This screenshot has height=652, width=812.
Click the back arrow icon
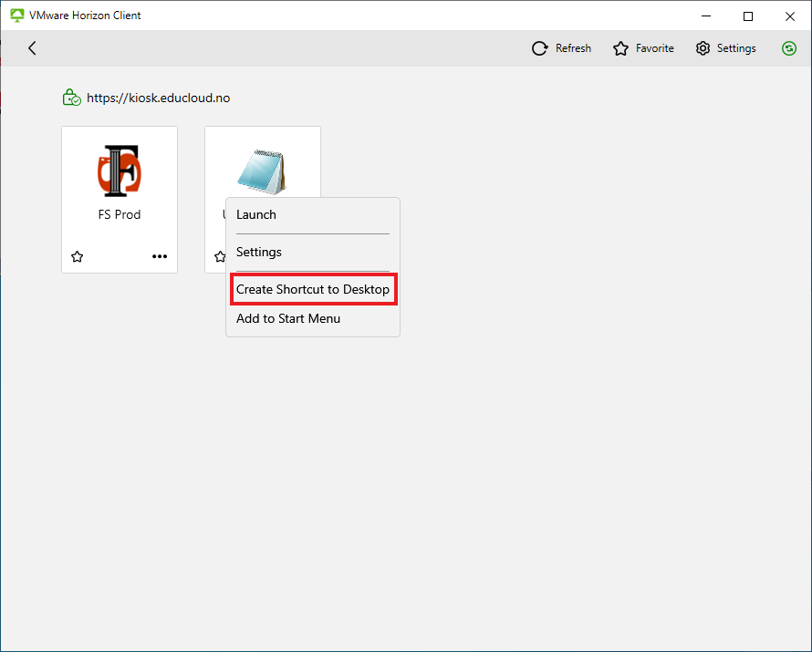pos(32,48)
